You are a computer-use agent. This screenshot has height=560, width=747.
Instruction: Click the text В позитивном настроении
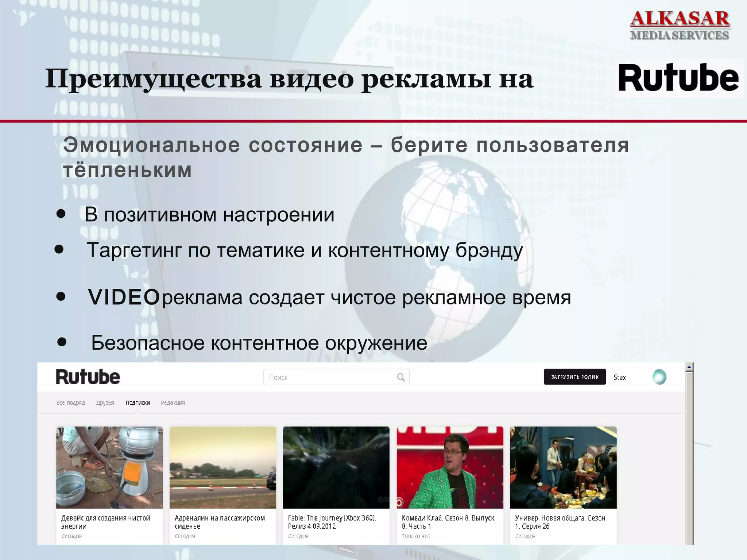point(209,215)
